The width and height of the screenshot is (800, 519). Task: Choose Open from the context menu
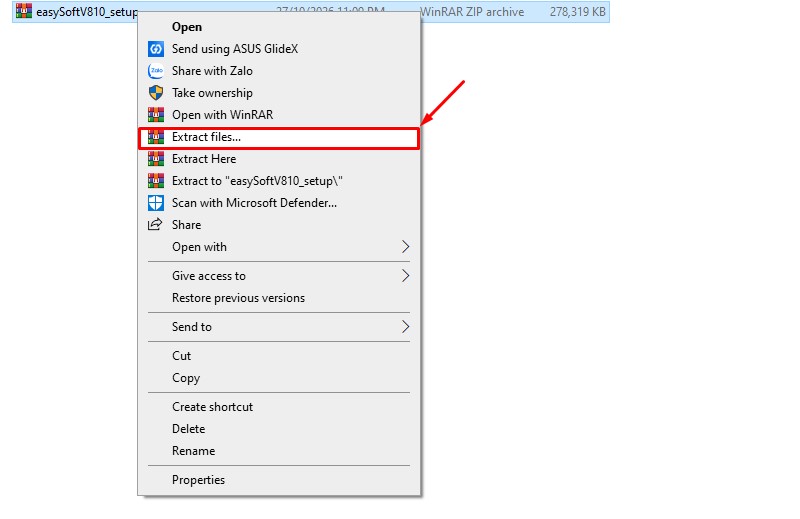279,27
